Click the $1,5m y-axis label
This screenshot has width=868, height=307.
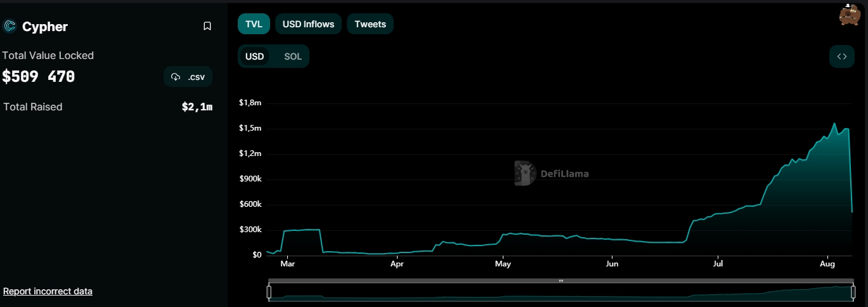pyautogui.click(x=250, y=128)
